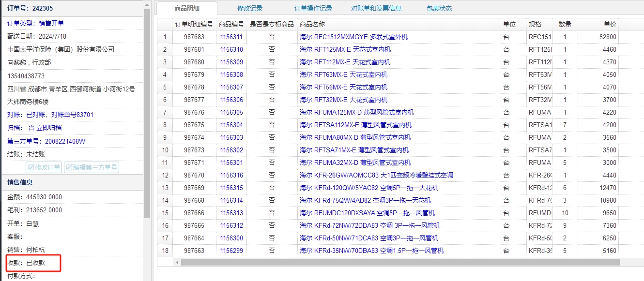The height and width of the screenshot is (281, 644).
Task: Open 海尔 RFUMDC120DXSAYA 空调5P product
Action: coord(367,213)
